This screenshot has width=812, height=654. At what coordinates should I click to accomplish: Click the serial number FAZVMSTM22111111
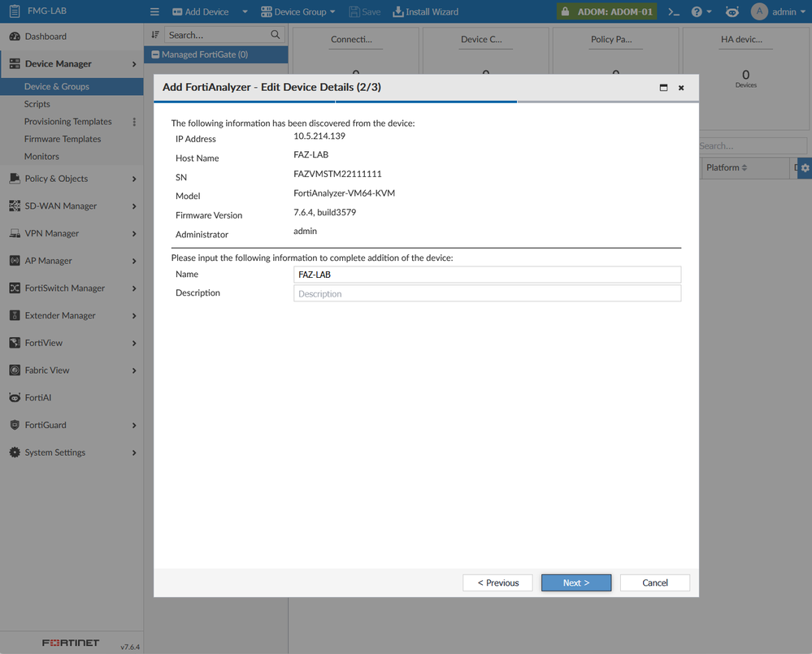[337, 174]
